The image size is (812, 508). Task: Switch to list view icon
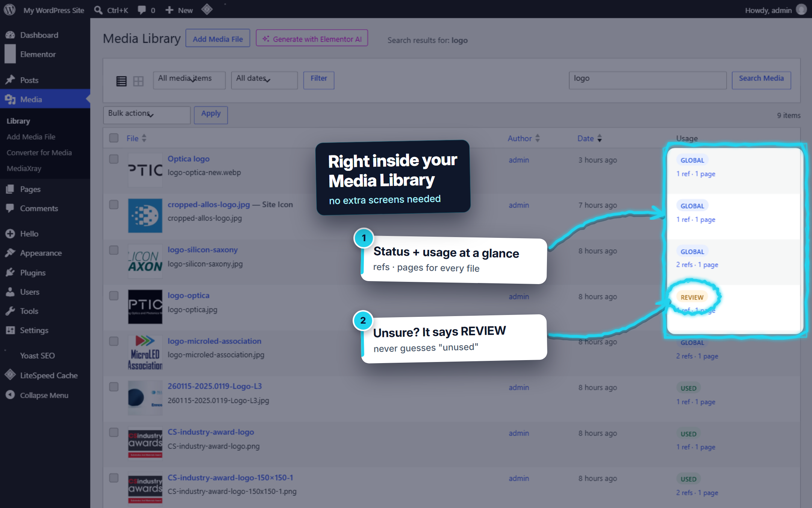pos(121,81)
